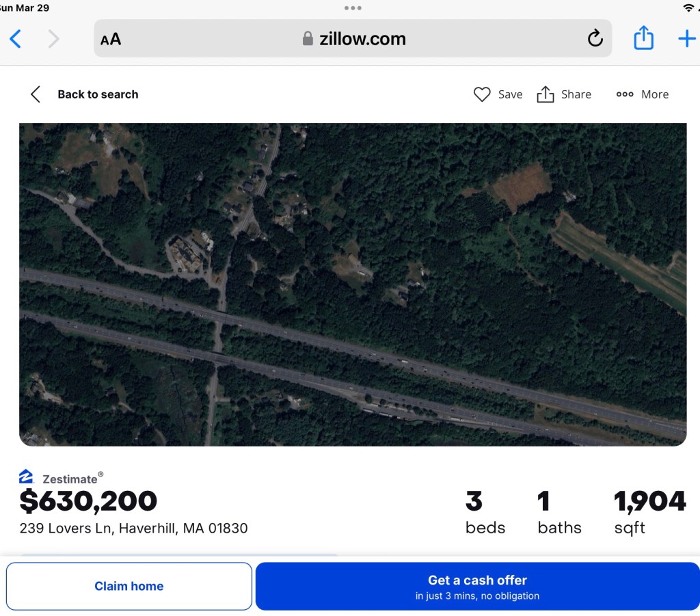Click the Zillow Zestimate logo icon
The width and height of the screenshot is (700, 616).
click(27, 477)
